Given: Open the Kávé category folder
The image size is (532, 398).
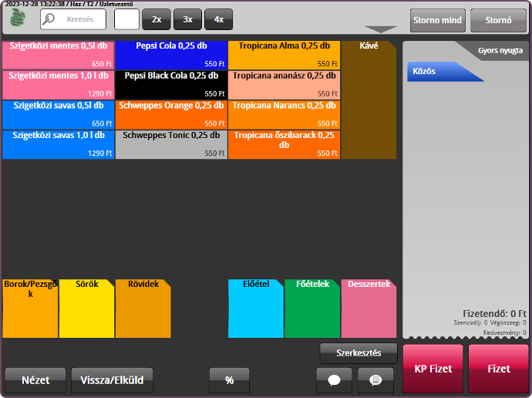Looking at the screenshot, I should [x=369, y=99].
